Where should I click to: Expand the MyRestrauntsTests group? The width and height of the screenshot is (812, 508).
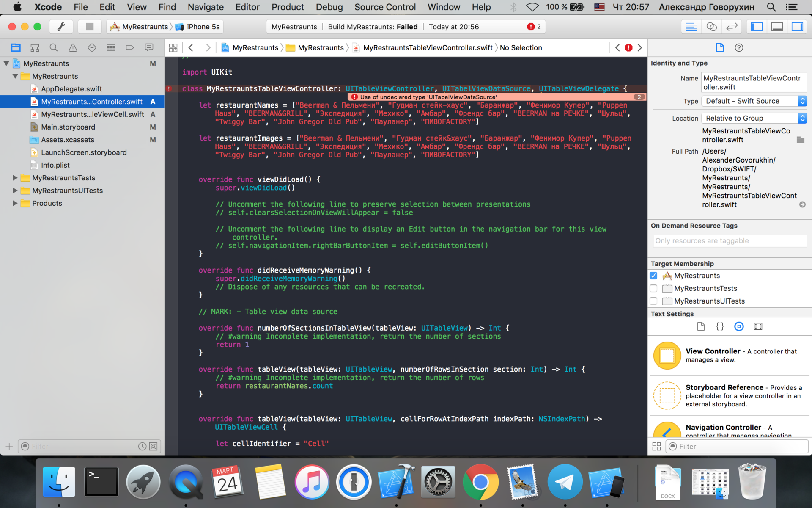pos(15,178)
